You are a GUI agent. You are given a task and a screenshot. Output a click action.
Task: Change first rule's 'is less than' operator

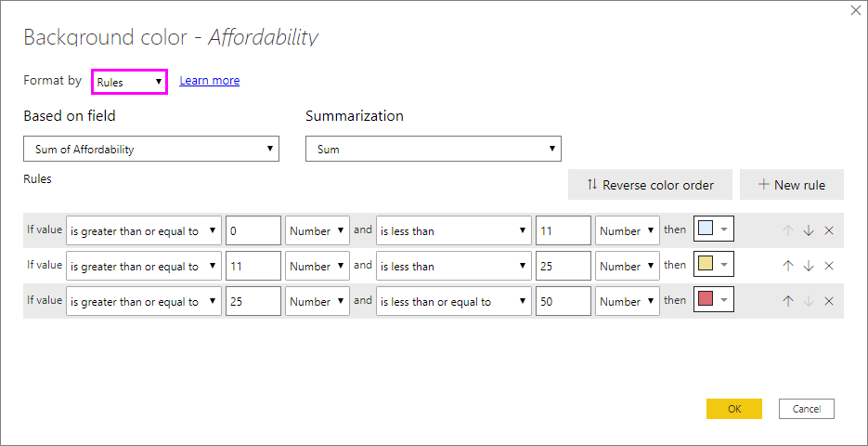(x=453, y=230)
